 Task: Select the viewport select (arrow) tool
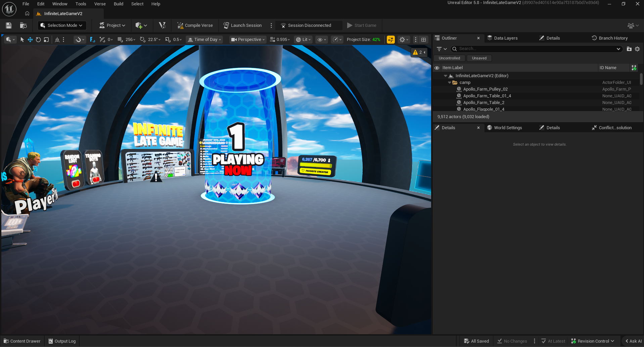(x=22, y=40)
